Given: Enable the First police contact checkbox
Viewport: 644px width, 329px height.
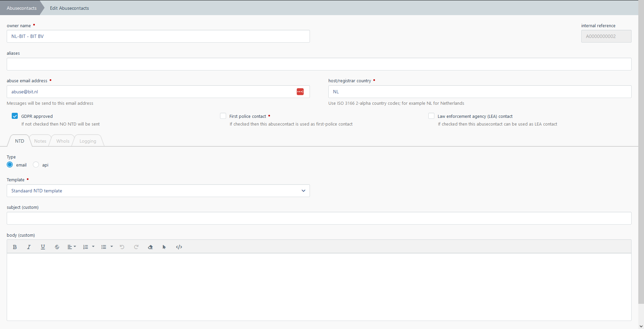Looking at the screenshot, I should (223, 116).
